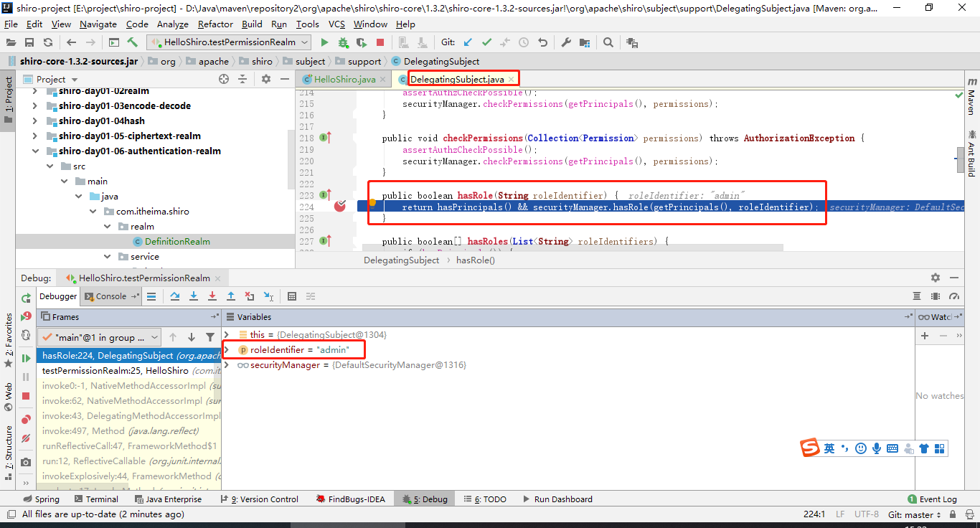
Task: Resume program in debug side bar
Action: pos(26,358)
